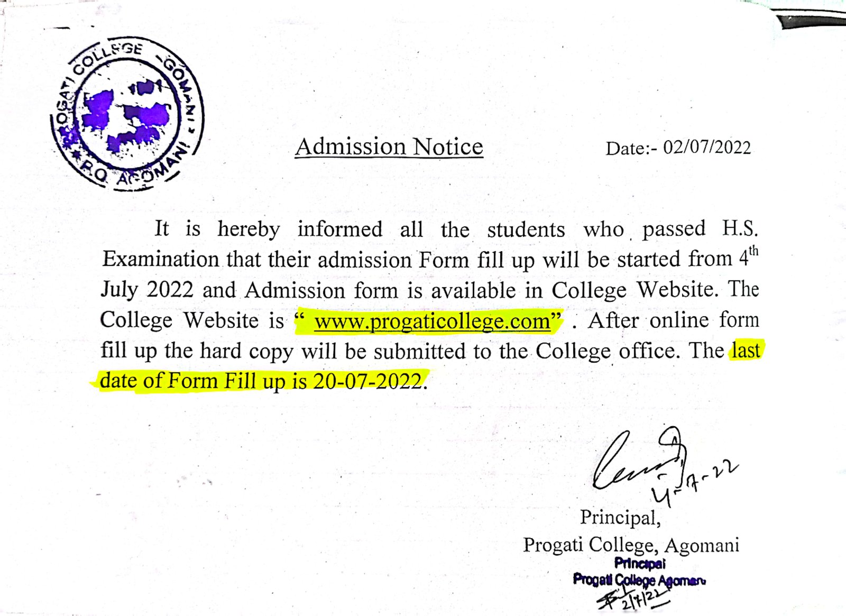The height and width of the screenshot is (616, 846).
Task: Click the words "College office" in the paragraph
Action: click(x=608, y=351)
